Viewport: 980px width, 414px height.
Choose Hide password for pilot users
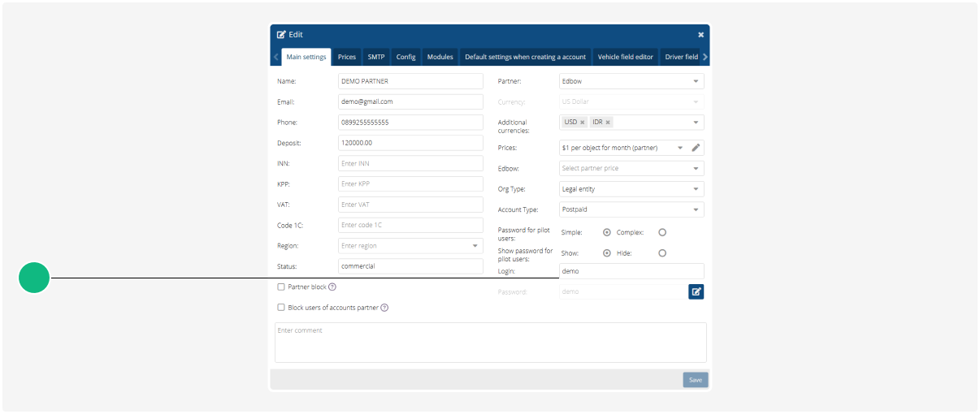click(x=662, y=253)
